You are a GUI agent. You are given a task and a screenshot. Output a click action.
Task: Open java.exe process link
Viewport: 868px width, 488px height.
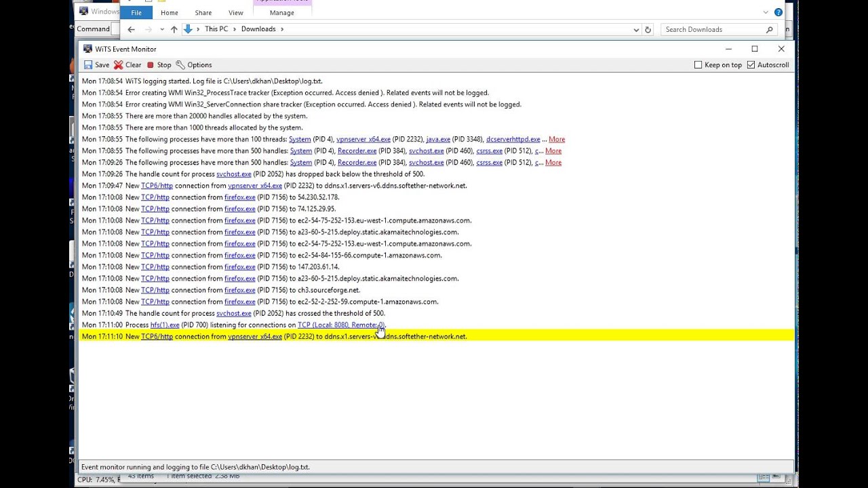(x=438, y=140)
